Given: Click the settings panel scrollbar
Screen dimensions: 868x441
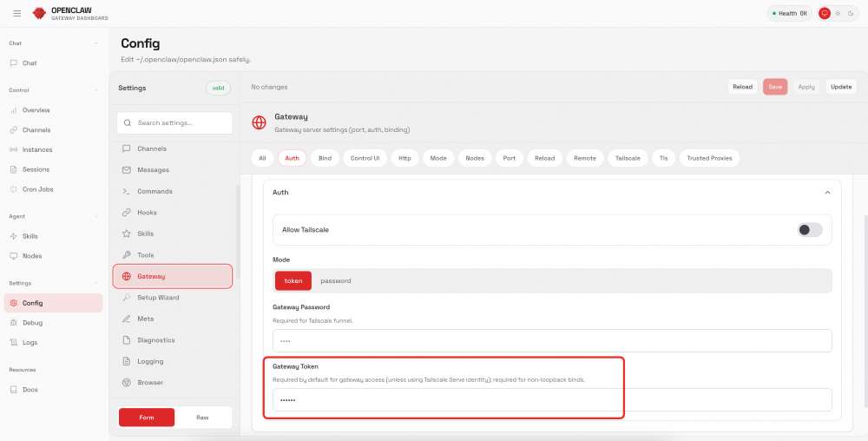Looking at the screenshot, I should tap(237, 260).
